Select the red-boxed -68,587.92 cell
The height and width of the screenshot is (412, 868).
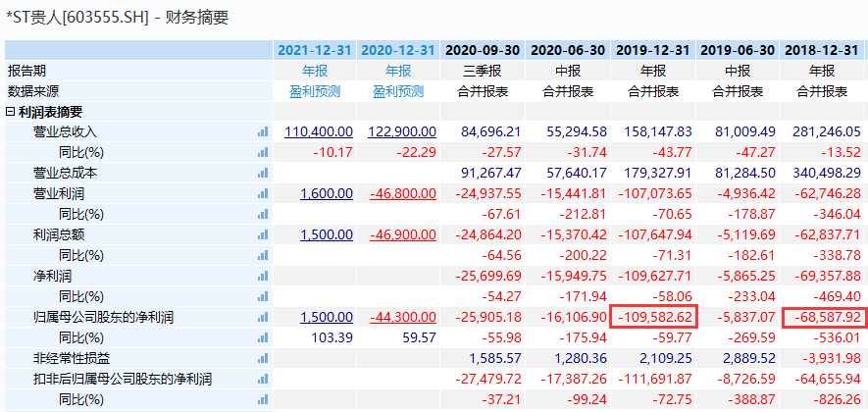825,317
